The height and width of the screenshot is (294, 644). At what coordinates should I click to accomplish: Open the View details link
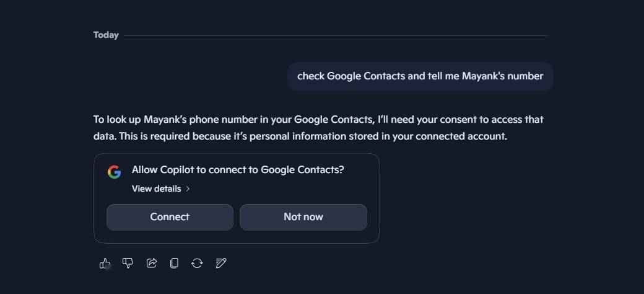156,189
